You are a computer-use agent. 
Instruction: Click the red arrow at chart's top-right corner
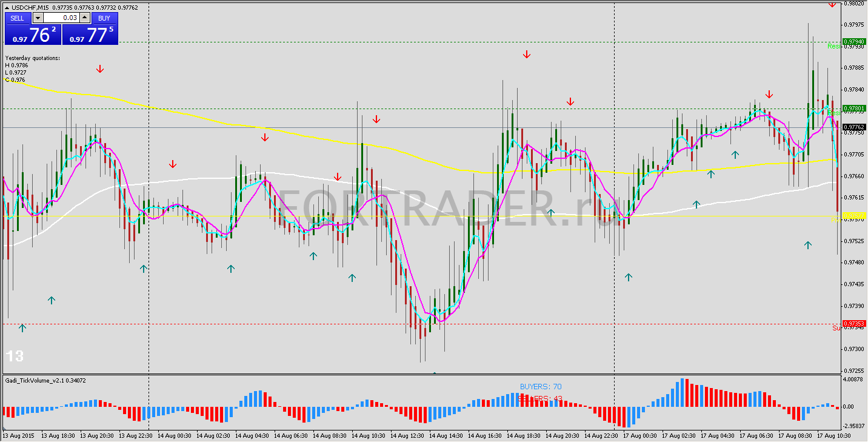point(832,4)
